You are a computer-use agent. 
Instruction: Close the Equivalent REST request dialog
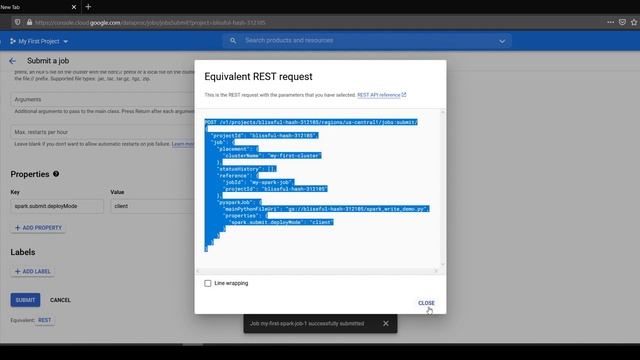426,303
